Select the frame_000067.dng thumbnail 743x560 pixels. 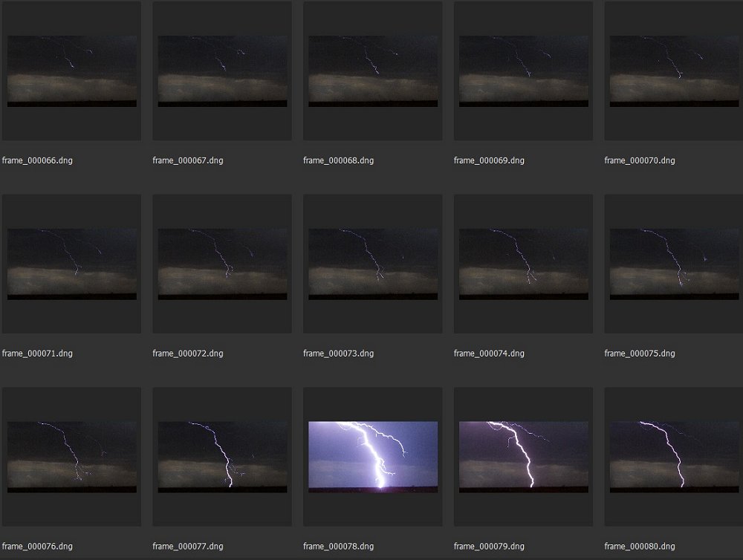[223, 71]
